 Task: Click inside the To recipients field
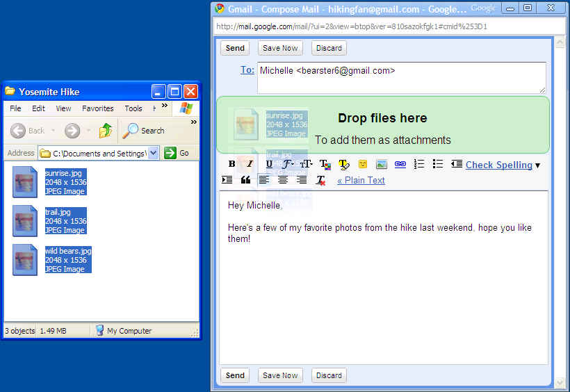(x=401, y=78)
